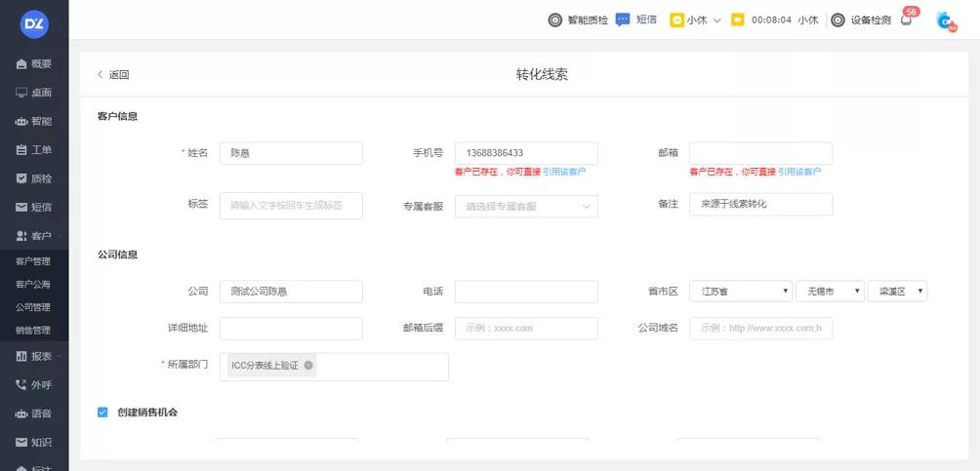Click the 标签 tag input field

coord(291,206)
